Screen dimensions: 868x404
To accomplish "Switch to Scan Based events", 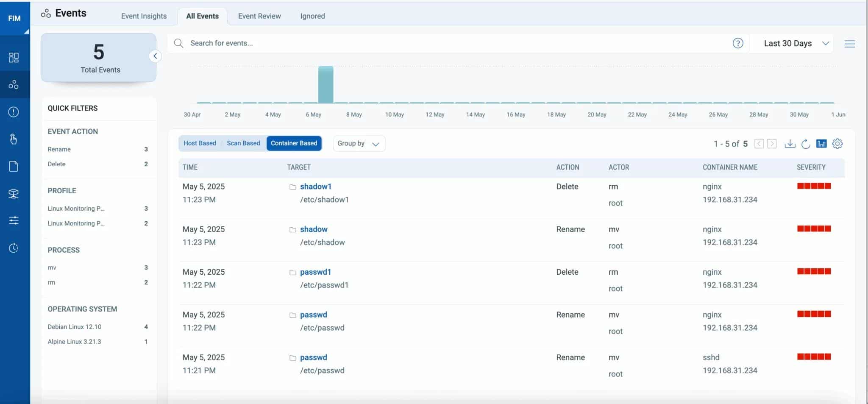I will point(243,143).
